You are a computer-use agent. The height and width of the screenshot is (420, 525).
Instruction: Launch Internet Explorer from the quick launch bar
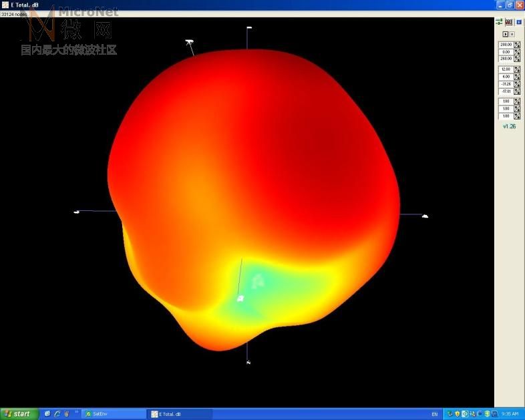pyautogui.click(x=57, y=414)
